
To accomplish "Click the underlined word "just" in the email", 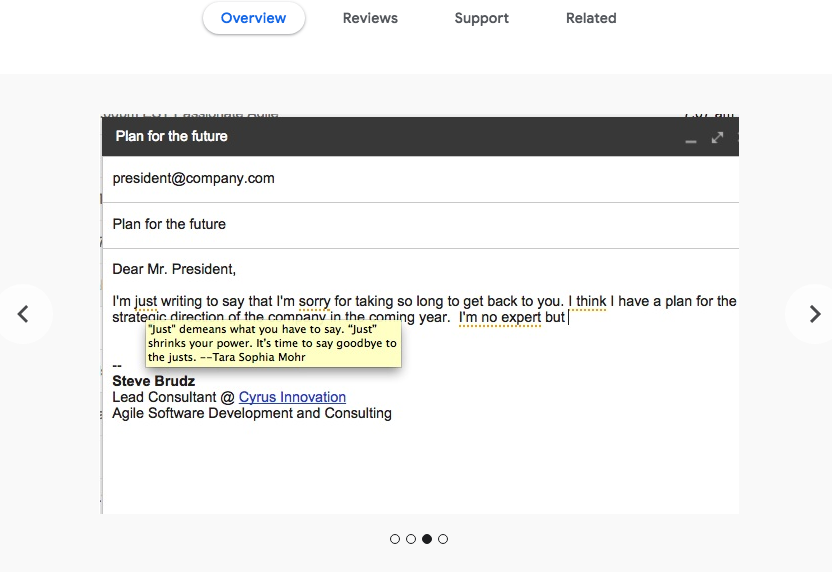I will [145, 301].
